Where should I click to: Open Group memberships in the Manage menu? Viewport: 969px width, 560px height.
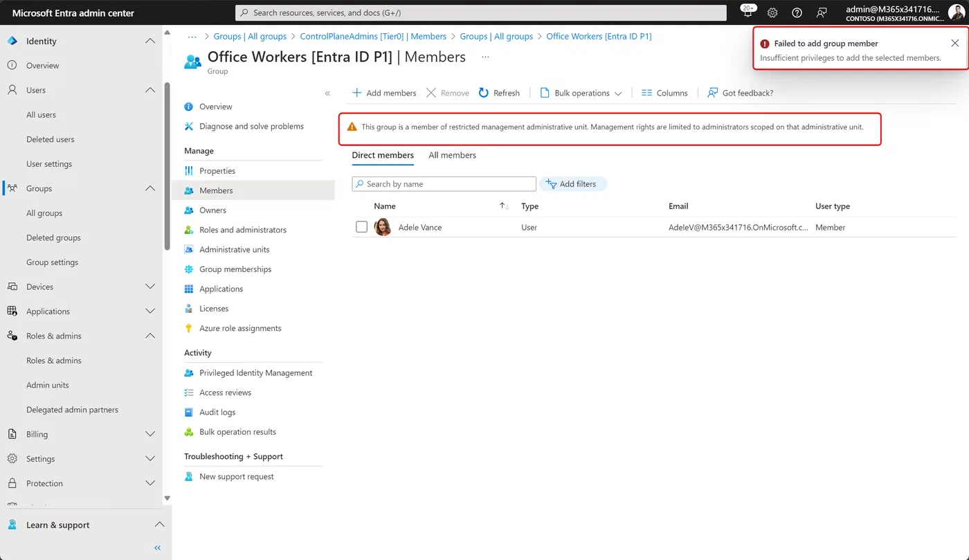pos(235,269)
